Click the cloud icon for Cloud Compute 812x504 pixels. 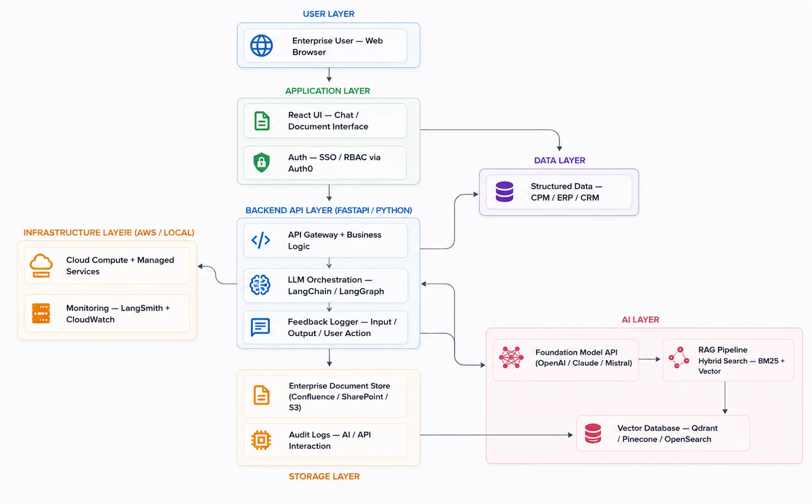click(41, 266)
